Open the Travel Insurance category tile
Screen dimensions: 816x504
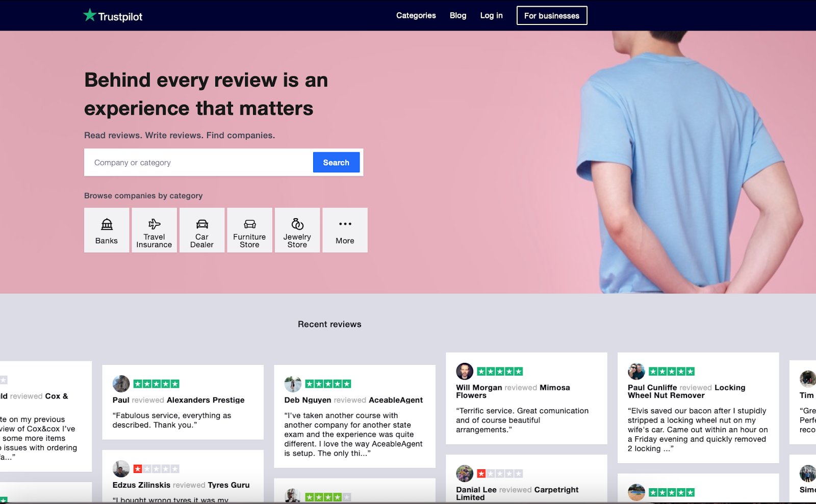[x=154, y=230]
